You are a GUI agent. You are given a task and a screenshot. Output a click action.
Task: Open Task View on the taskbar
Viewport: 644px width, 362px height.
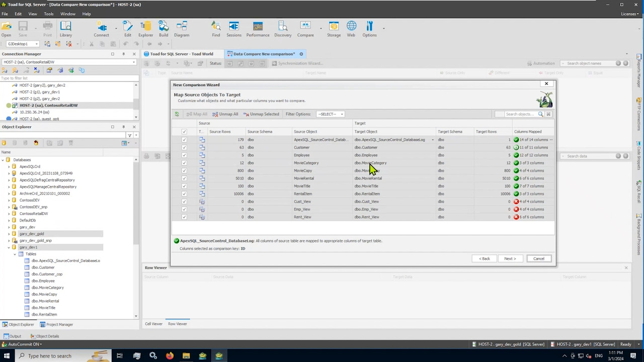coord(120,356)
